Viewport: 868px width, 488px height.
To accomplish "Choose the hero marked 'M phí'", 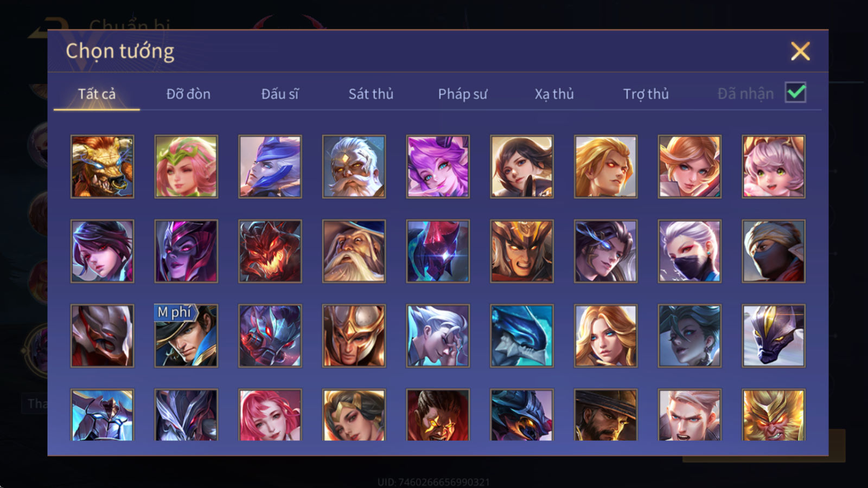I will (x=186, y=336).
